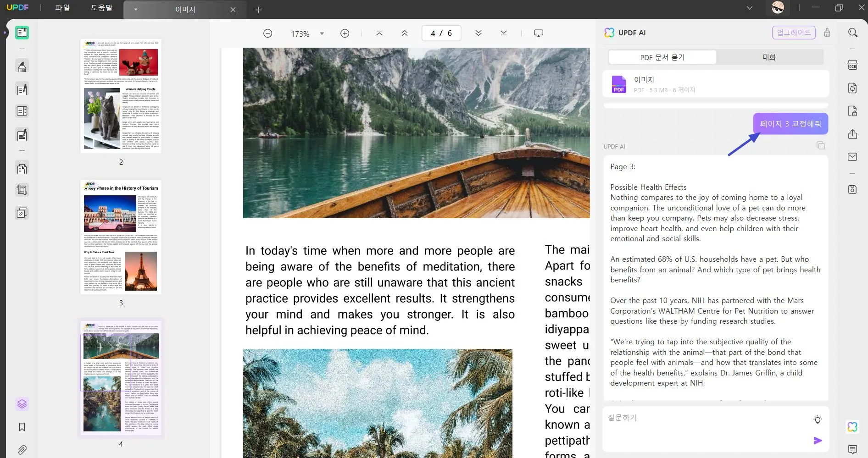Open the 이미지 PDF file card

point(716,84)
